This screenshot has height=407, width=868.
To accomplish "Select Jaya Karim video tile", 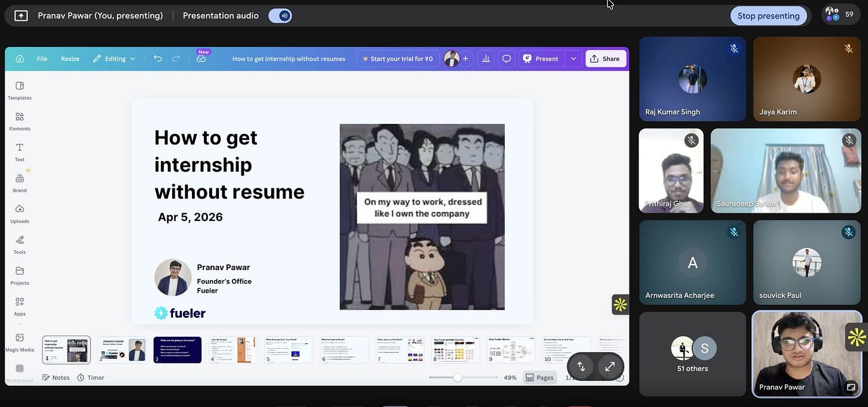I will tap(807, 79).
